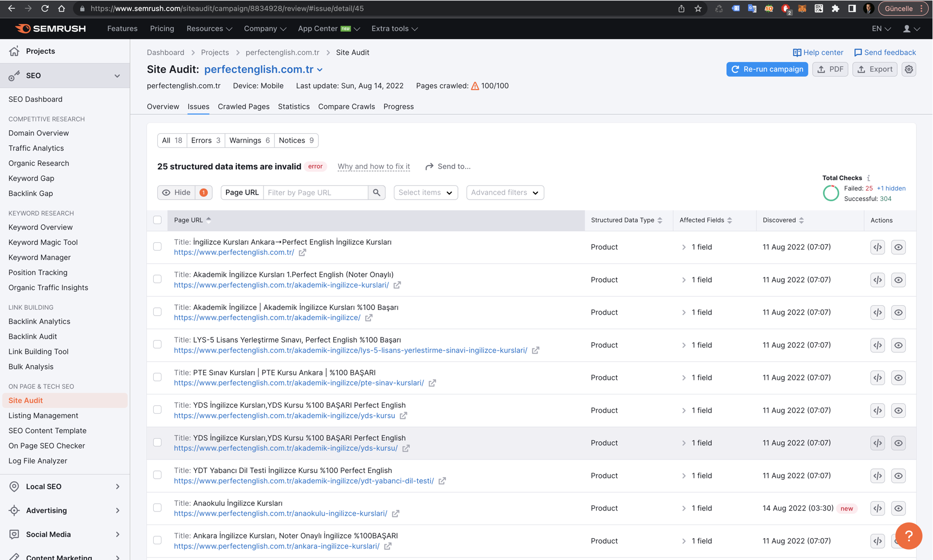This screenshot has height=560, width=933.
Task: Click the PDF export button
Action: [830, 69]
